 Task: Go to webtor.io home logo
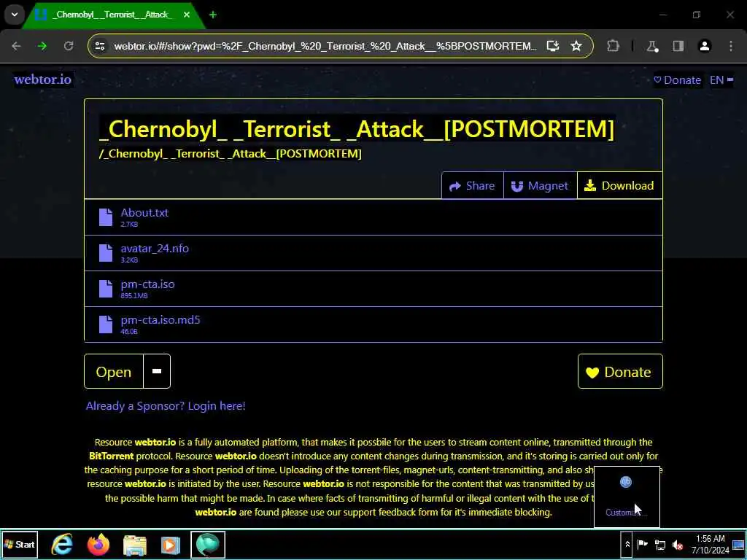click(43, 79)
